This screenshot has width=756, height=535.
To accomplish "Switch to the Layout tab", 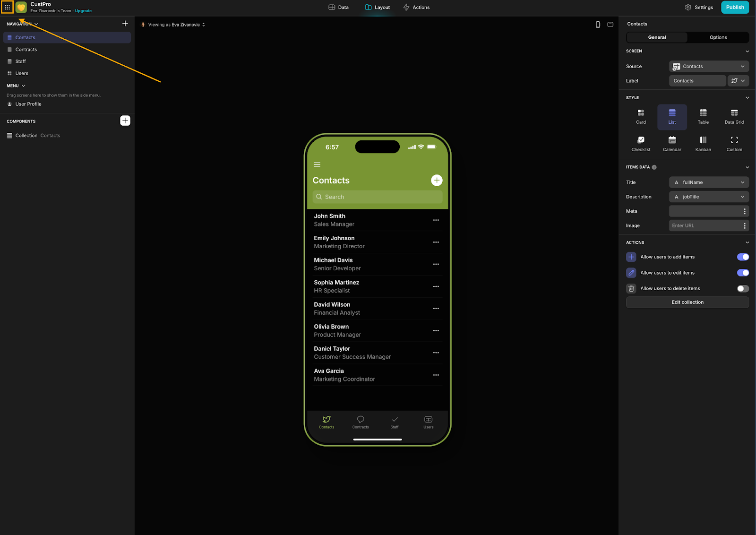I will pyautogui.click(x=378, y=8).
